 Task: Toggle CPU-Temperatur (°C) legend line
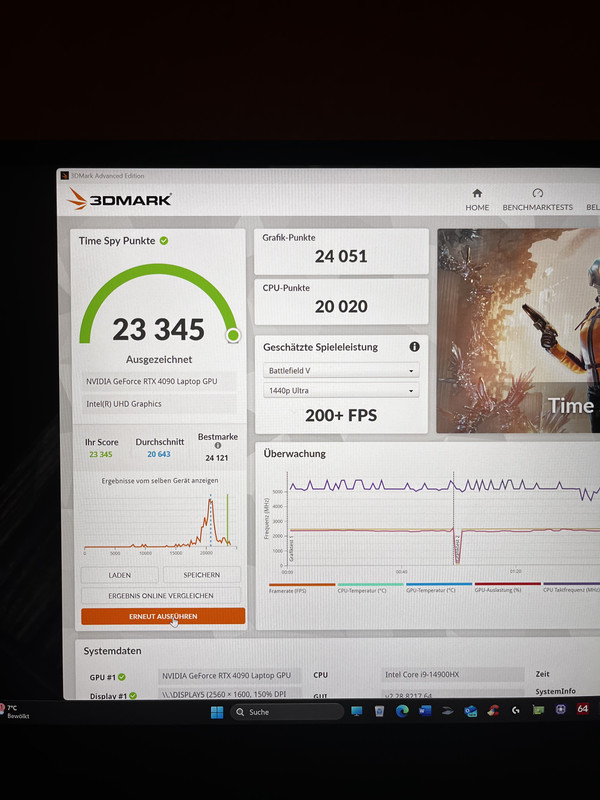(370, 587)
